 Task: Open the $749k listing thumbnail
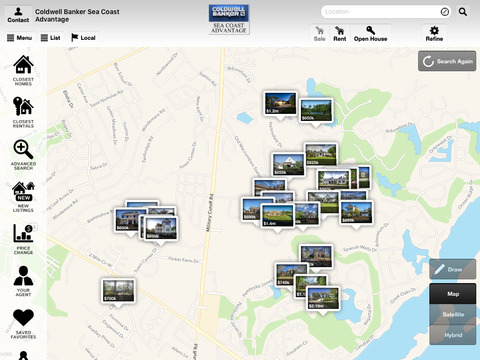coord(289,275)
